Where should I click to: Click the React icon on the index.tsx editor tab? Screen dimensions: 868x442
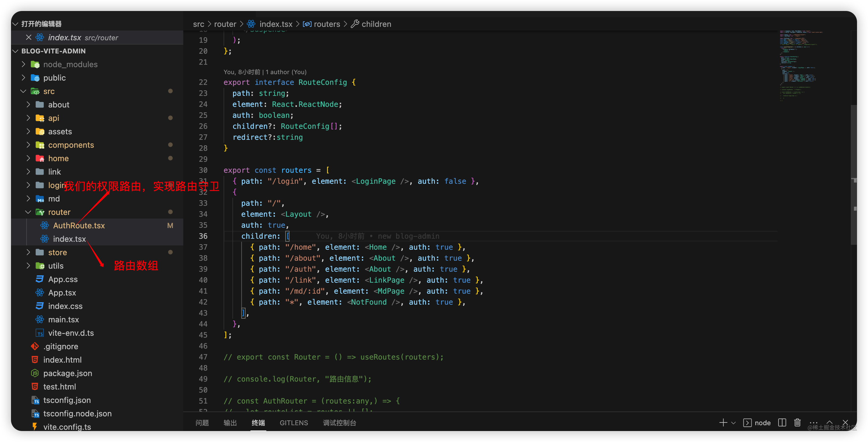coord(39,38)
